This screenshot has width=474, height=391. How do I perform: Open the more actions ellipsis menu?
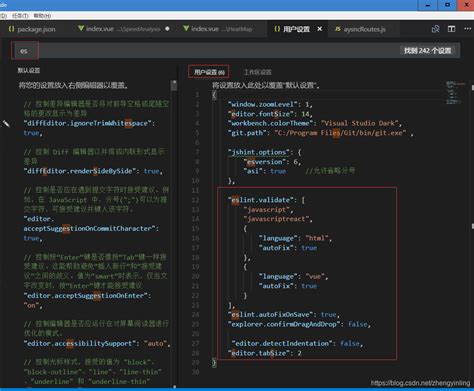pos(468,29)
